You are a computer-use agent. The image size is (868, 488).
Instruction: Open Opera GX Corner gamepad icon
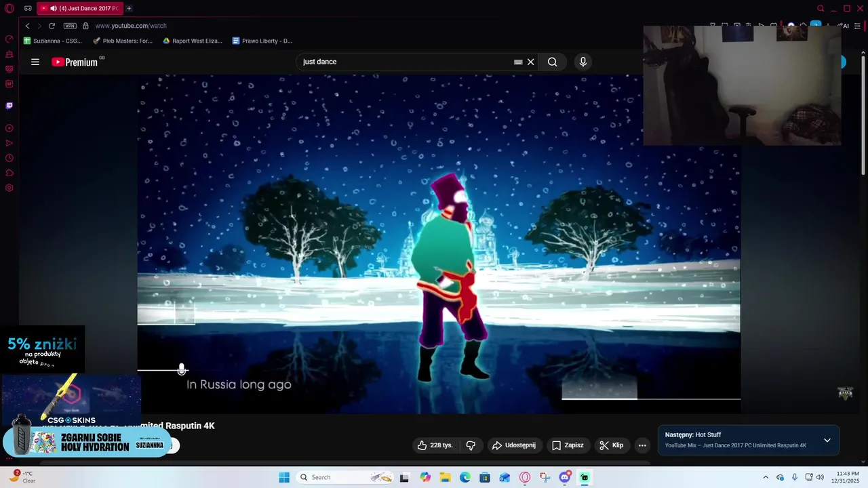click(x=28, y=8)
